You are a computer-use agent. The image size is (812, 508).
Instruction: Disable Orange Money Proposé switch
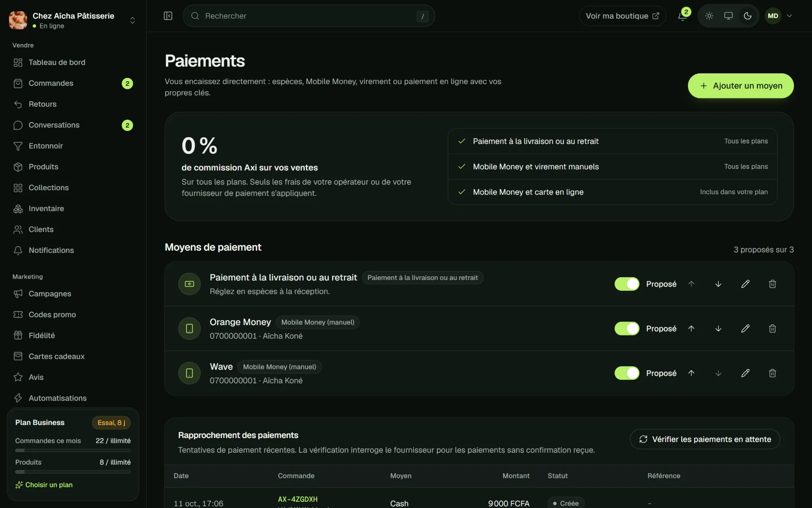pos(627,329)
